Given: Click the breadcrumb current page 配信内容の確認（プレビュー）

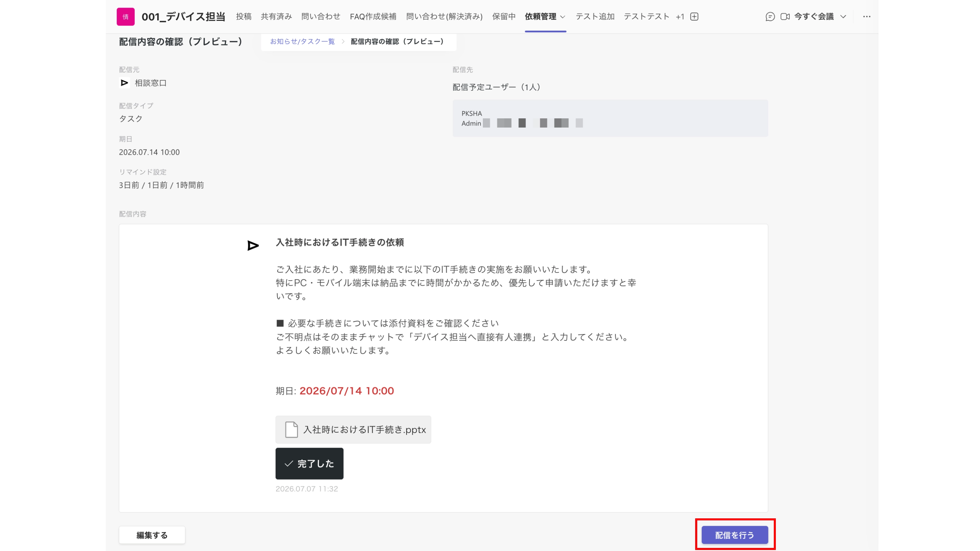Looking at the screenshot, I should pyautogui.click(x=397, y=41).
